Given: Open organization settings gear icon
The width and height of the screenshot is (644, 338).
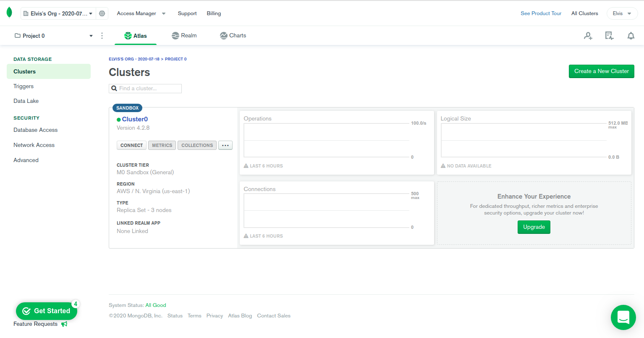Looking at the screenshot, I should tap(102, 13).
